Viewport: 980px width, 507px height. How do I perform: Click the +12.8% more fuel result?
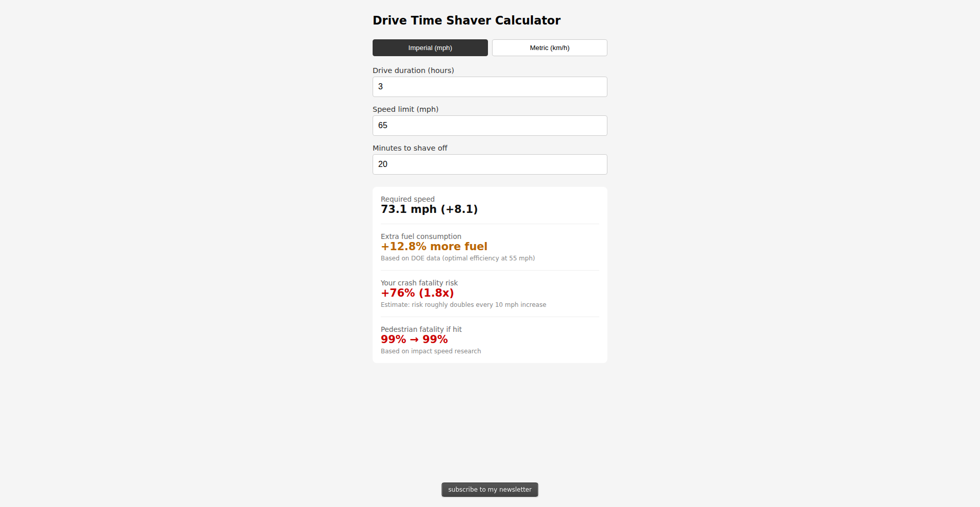(434, 247)
